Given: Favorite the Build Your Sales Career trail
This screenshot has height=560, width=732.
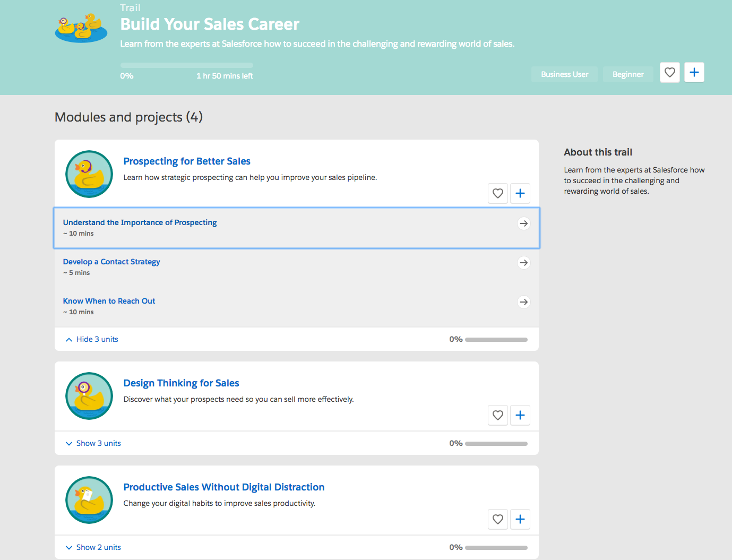Looking at the screenshot, I should [x=669, y=72].
